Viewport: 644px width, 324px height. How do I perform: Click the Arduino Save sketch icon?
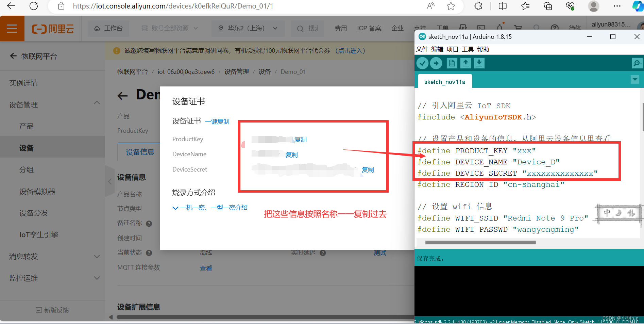point(479,63)
